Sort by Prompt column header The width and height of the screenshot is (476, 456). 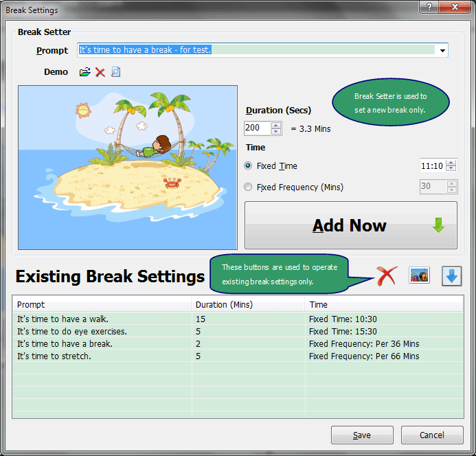pyautogui.click(x=102, y=304)
